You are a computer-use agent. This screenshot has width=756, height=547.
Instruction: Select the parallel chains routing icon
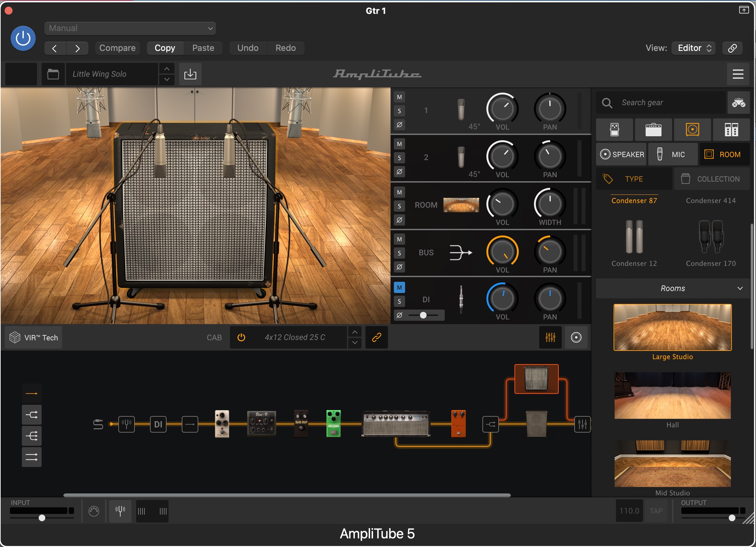(x=32, y=457)
